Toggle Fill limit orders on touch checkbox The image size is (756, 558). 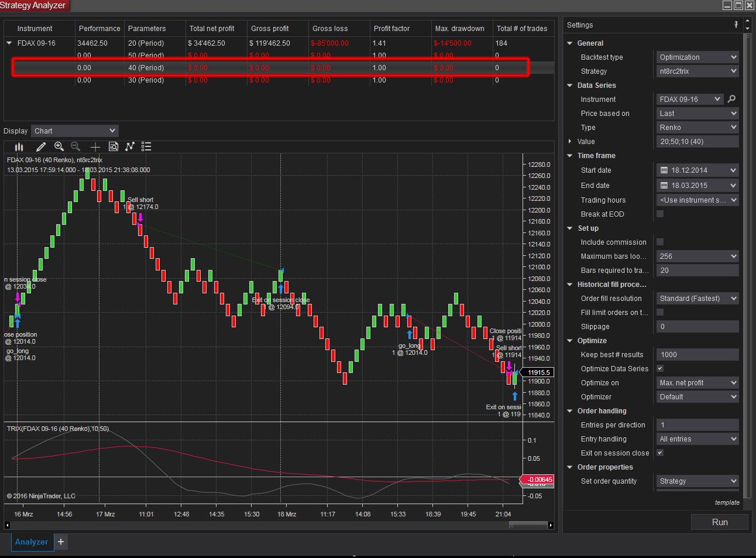click(660, 312)
